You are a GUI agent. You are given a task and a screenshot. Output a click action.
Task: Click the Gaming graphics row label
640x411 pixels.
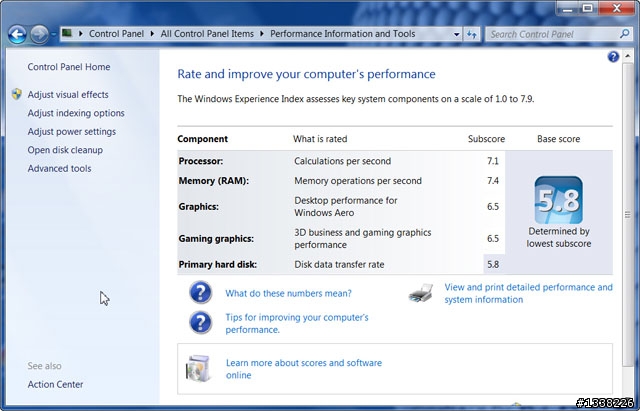pyautogui.click(x=216, y=238)
